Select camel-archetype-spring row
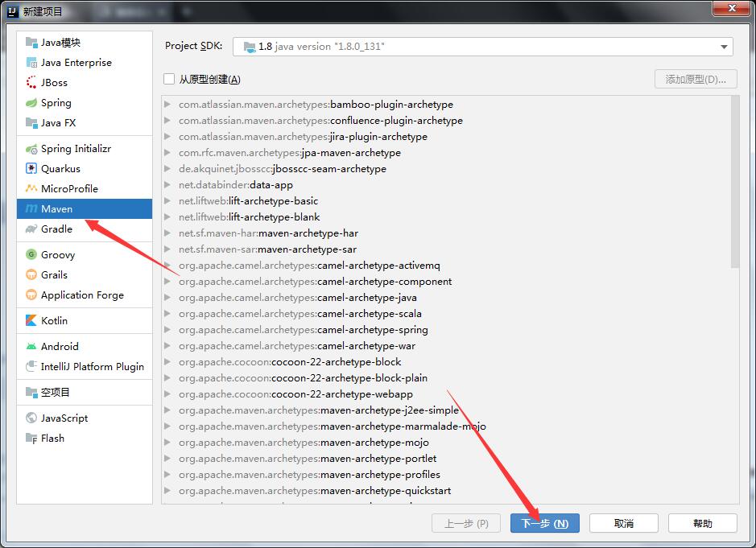Viewport: 756px width, 548px height. pyautogui.click(x=446, y=330)
